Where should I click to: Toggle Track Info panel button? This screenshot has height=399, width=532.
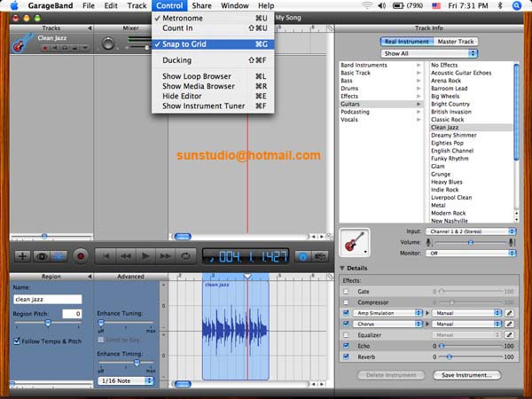(303, 256)
